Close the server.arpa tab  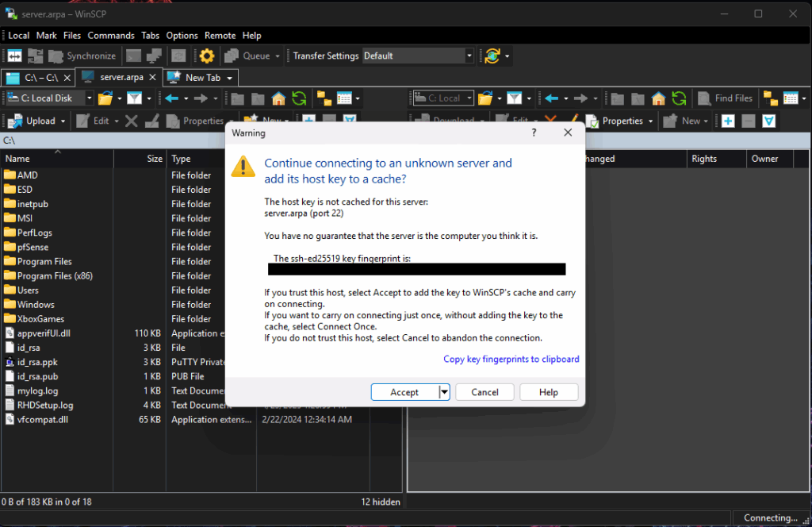pos(153,77)
